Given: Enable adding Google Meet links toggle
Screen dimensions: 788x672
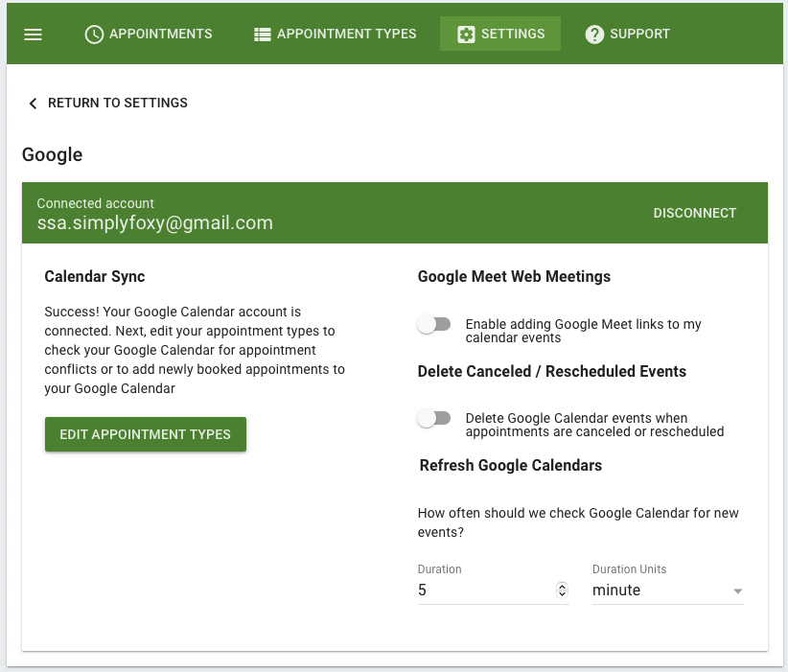Looking at the screenshot, I should 434,324.
